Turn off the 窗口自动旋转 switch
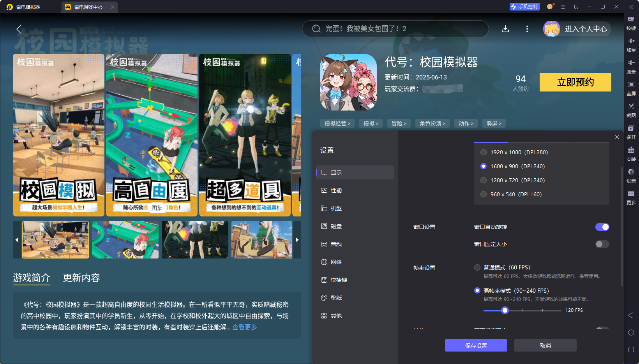This screenshot has height=364, width=639. click(602, 227)
